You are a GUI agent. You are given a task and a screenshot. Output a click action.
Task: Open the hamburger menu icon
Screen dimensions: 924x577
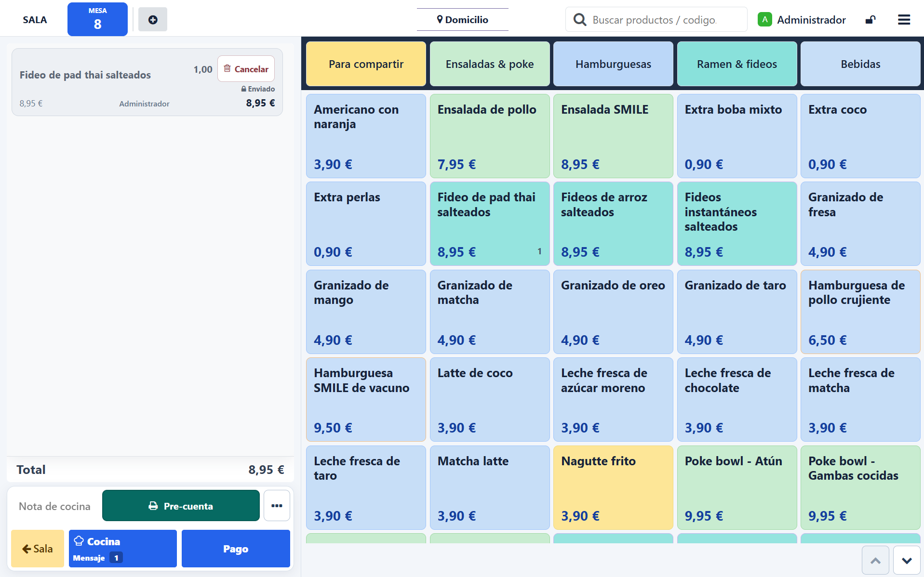point(904,20)
